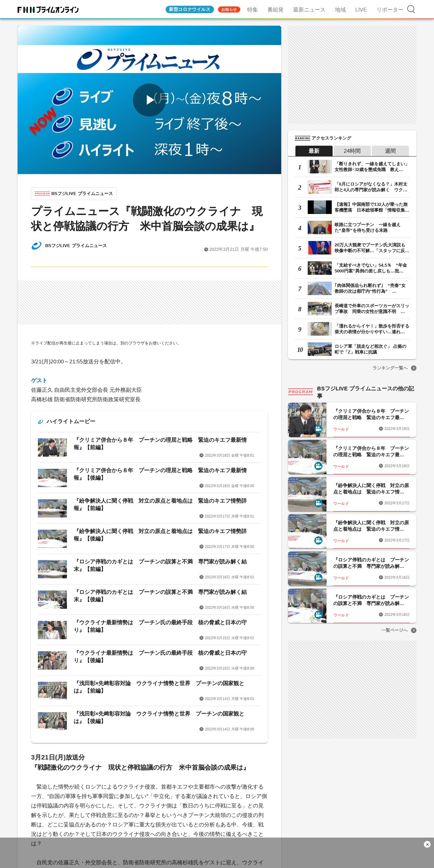Click the ゲスト heading text
Image resolution: width=434 pixels, height=868 pixels.
39,381
